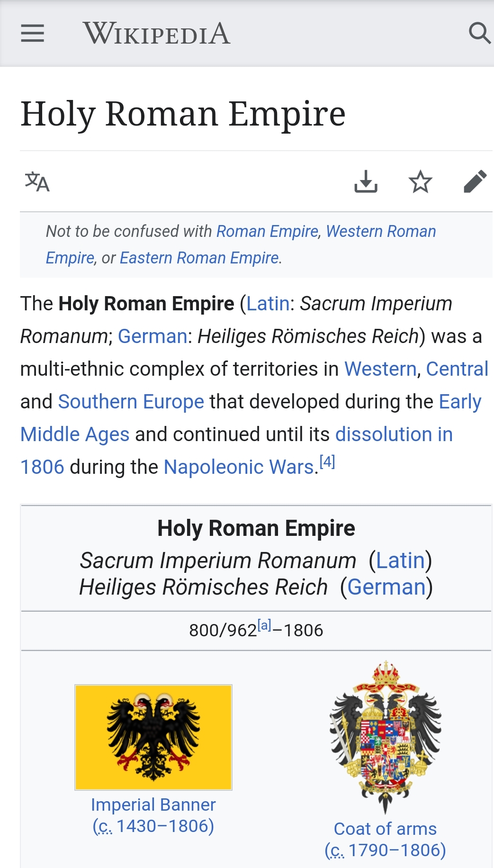Tap the search magnifier icon
The height and width of the screenshot is (868, 494).
(x=479, y=34)
